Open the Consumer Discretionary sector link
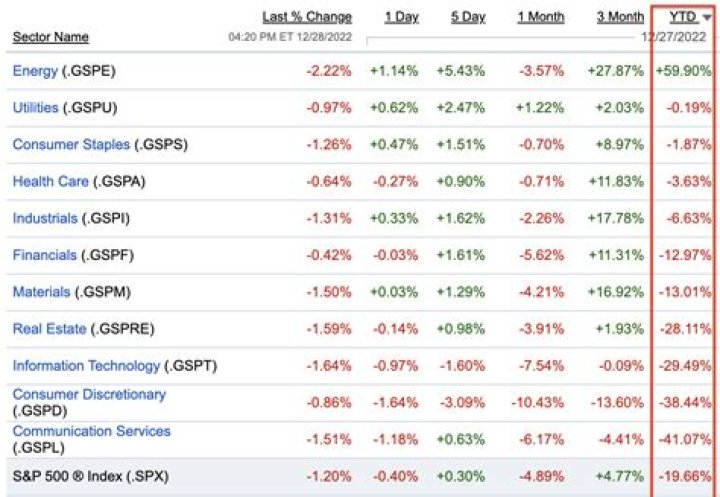 pos(89,394)
